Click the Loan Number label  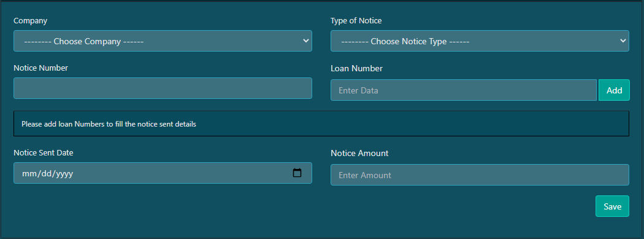click(x=356, y=69)
